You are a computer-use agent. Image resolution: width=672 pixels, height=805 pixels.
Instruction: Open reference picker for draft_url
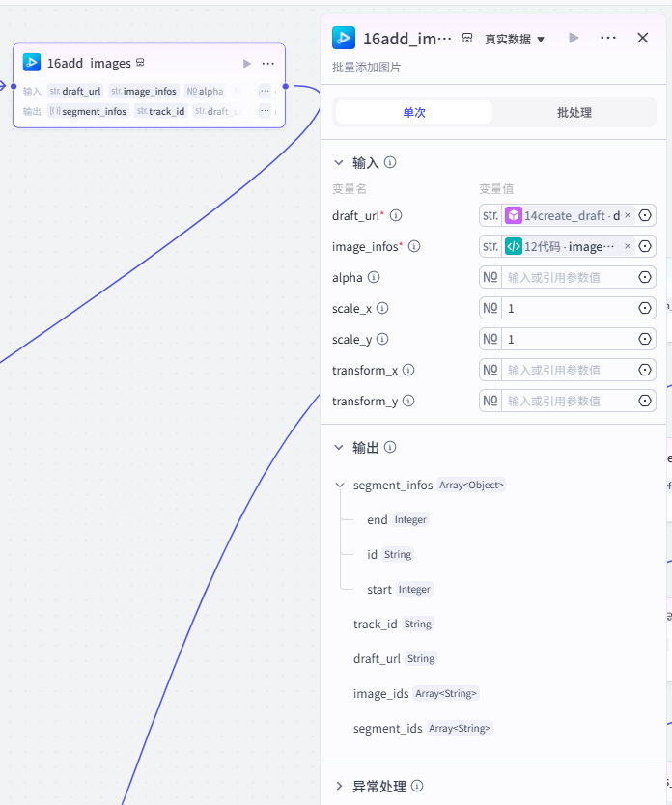click(x=645, y=215)
